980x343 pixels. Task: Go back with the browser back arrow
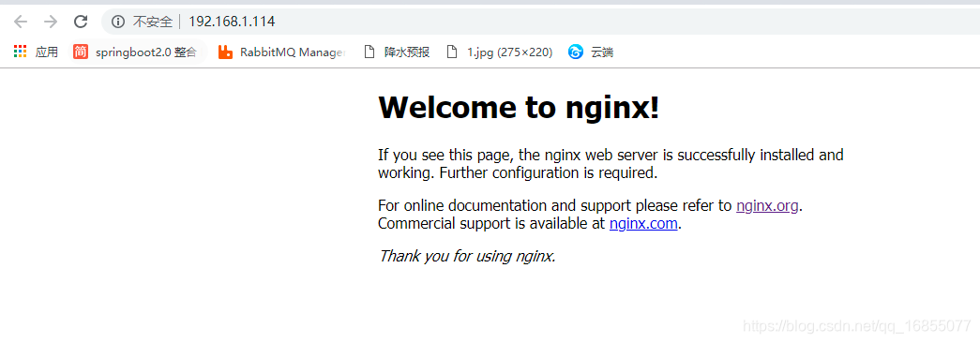point(21,22)
